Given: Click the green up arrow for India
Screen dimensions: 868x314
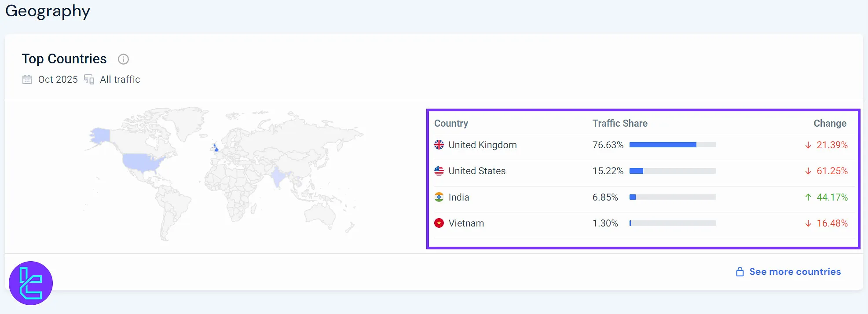Looking at the screenshot, I should (x=808, y=197).
